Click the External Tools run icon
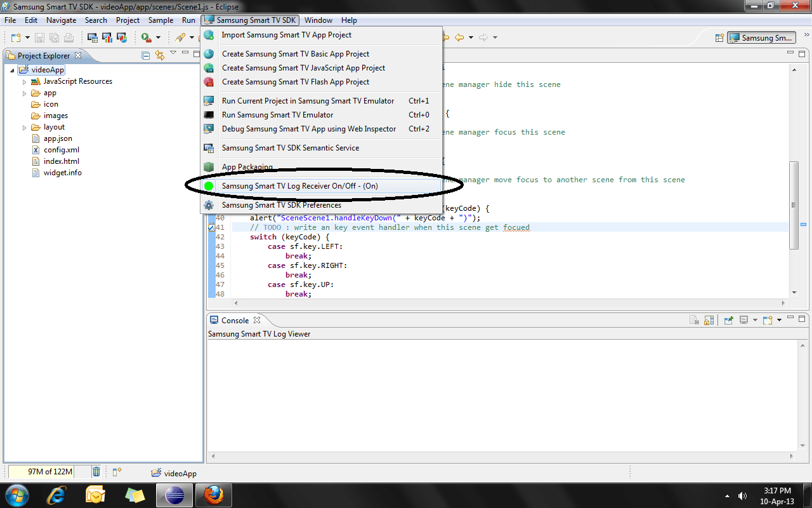812x508 pixels. 147,38
